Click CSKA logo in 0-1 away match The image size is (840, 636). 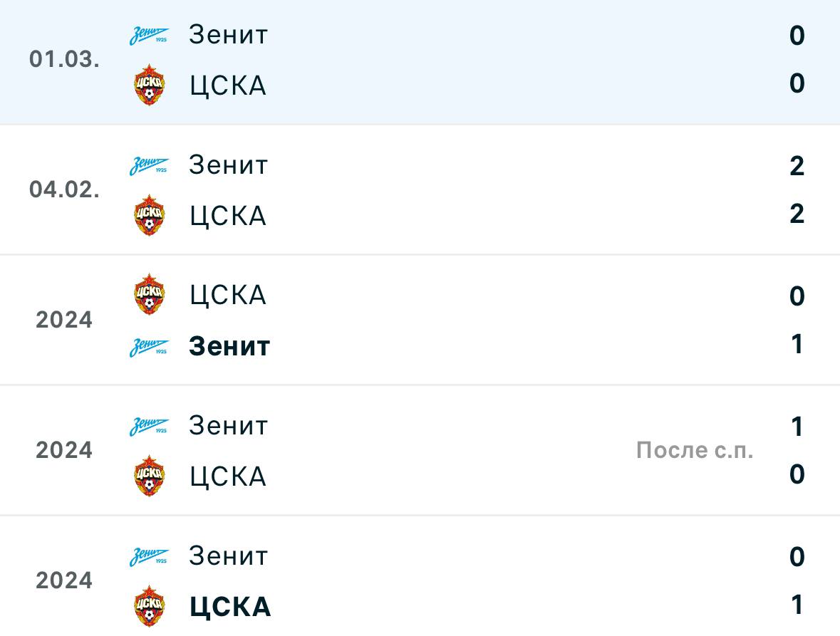point(149,294)
